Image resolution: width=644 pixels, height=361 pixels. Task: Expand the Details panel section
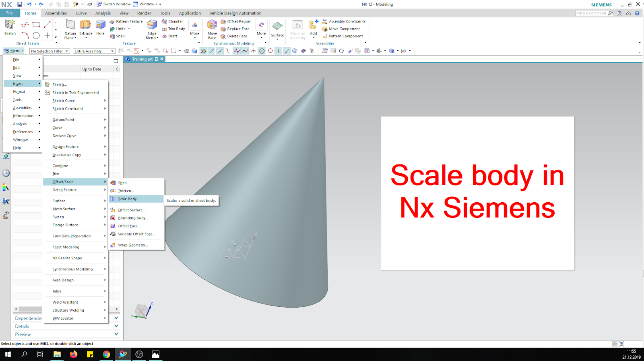(67, 326)
